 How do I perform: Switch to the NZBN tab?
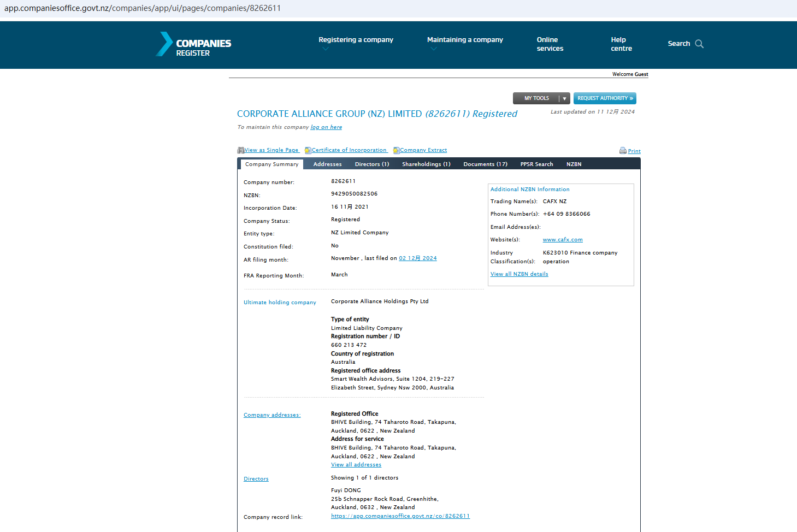574,164
